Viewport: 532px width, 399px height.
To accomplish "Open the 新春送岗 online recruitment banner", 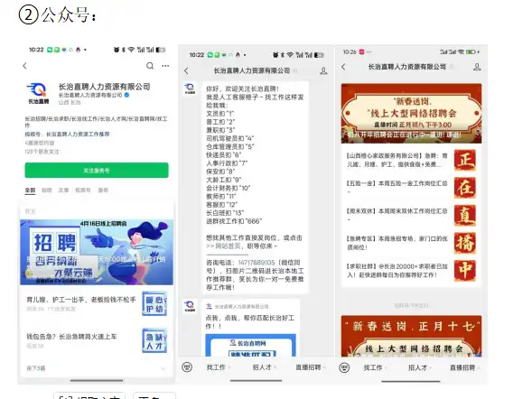I will click(411, 113).
